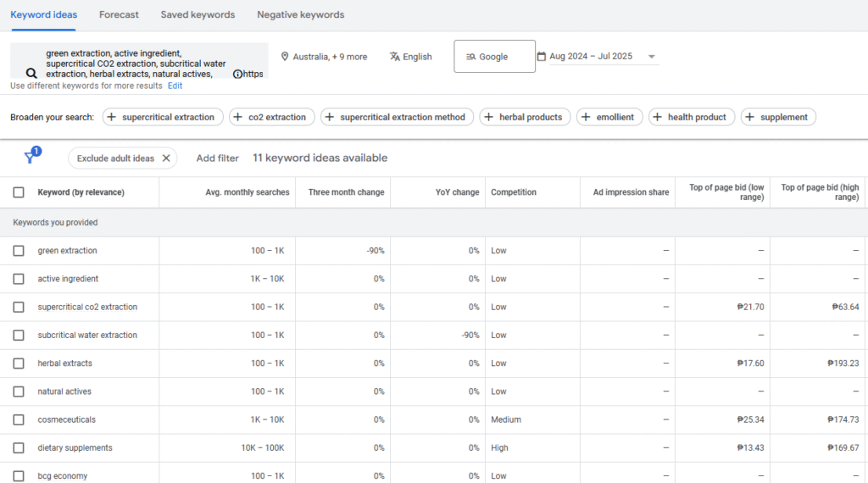Open the Google search network selector

point(494,57)
